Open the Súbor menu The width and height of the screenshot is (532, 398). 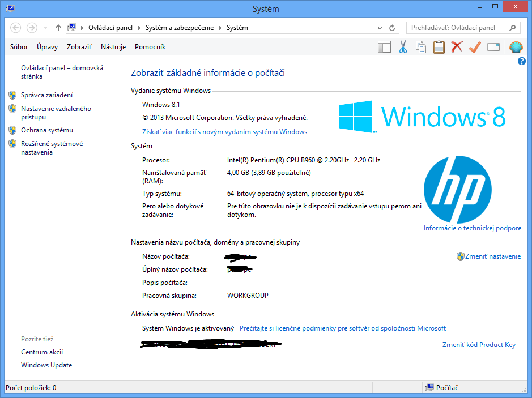coord(19,47)
